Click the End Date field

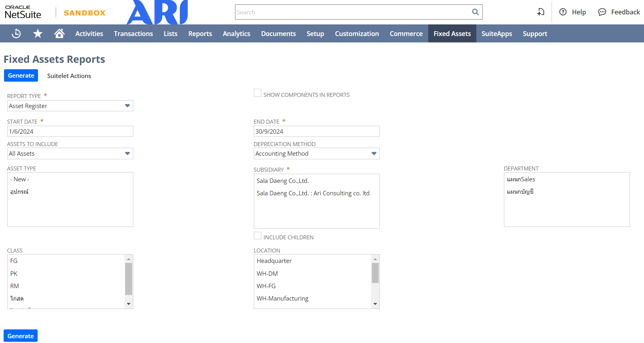click(x=317, y=131)
